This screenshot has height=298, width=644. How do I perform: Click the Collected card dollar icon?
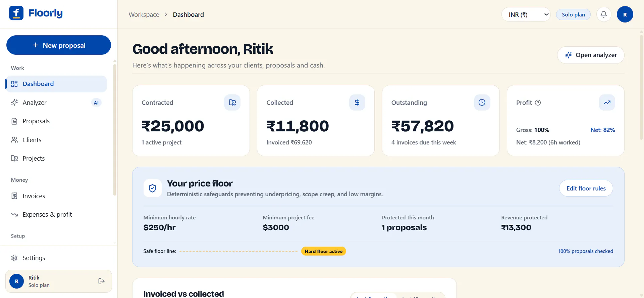357,102
